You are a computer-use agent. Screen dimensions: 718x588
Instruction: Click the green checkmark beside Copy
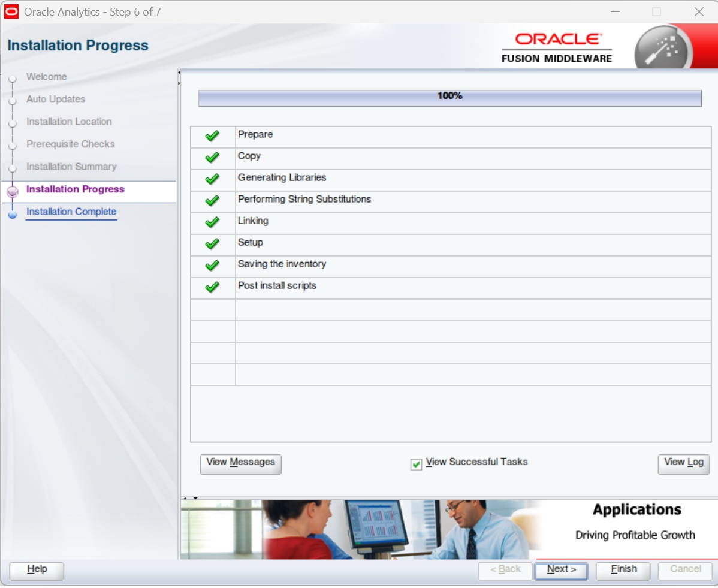click(212, 158)
